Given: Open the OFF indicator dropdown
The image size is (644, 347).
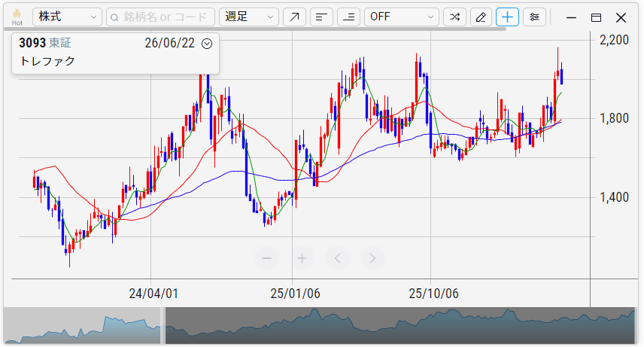Looking at the screenshot, I should (402, 17).
